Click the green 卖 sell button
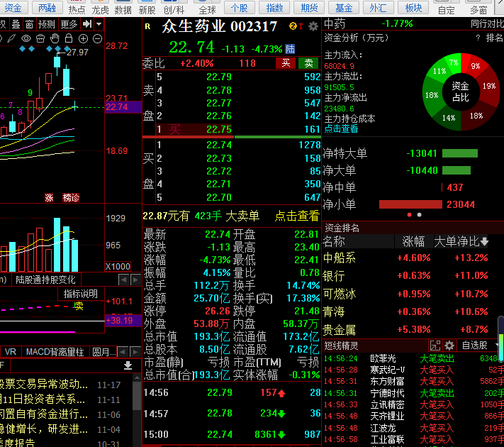Image resolution: width=504 pixels, height=447 pixels. [308, 63]
